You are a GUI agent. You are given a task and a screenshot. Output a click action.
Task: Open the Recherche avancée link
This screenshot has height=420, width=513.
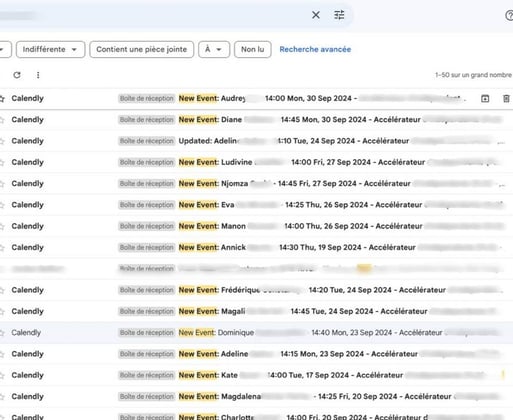(315, 49)
